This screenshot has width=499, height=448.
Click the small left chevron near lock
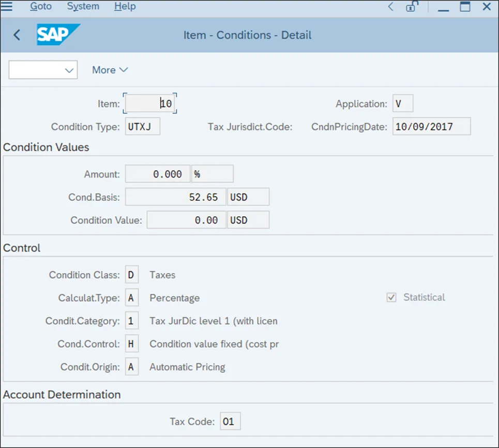391,7
